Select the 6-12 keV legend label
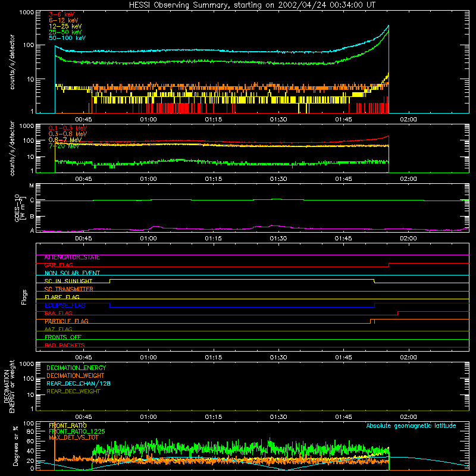 click(x=63, y=20)
